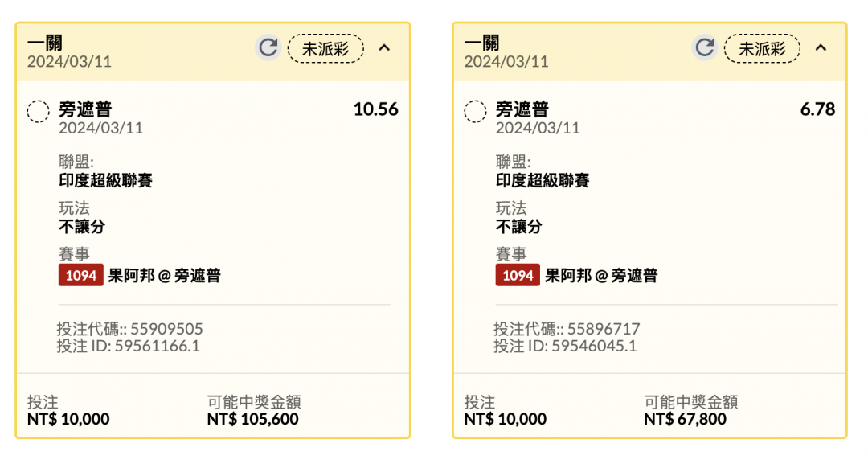868x464 pixels.
Task: Refresh the left bet slip with odds 10.56
Action: 268,47
